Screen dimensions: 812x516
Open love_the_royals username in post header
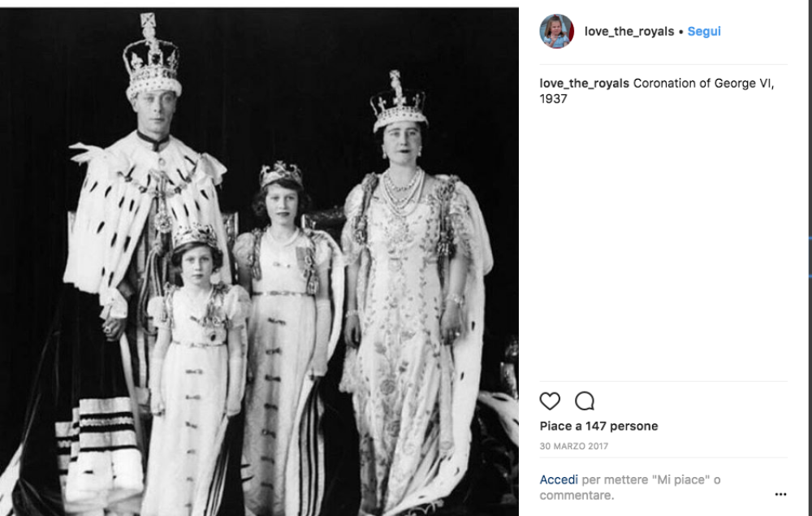coord(629,31)
